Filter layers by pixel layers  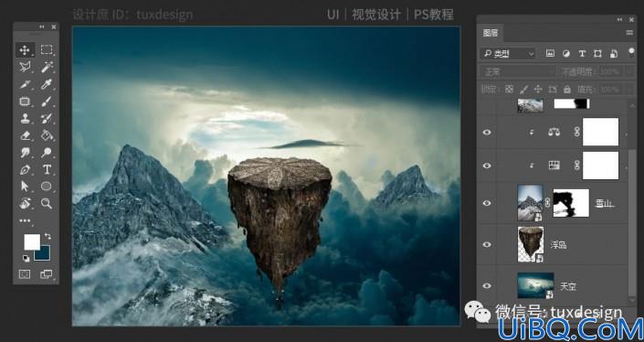550,53
